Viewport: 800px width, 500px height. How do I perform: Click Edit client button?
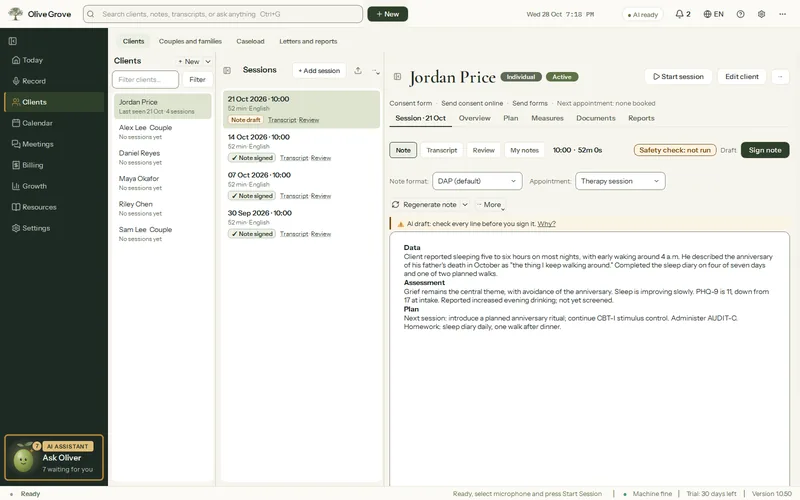click(x=741, y=77)
